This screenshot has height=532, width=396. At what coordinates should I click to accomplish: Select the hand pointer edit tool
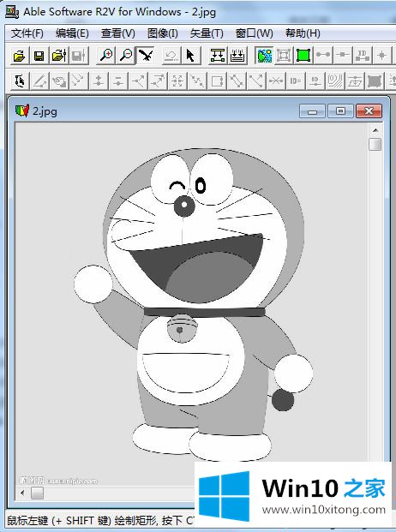20,81
